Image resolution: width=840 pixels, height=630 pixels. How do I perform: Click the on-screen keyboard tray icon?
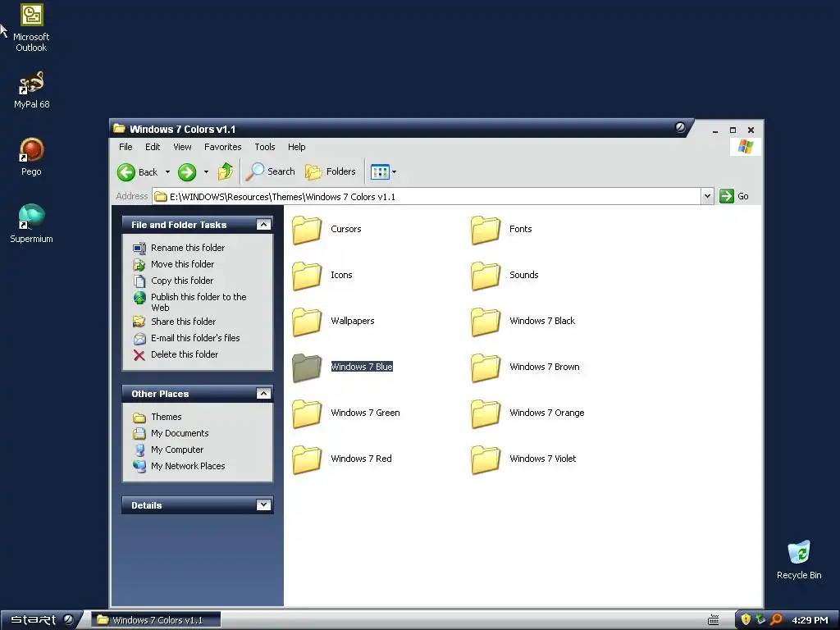(x=714, y=620)
